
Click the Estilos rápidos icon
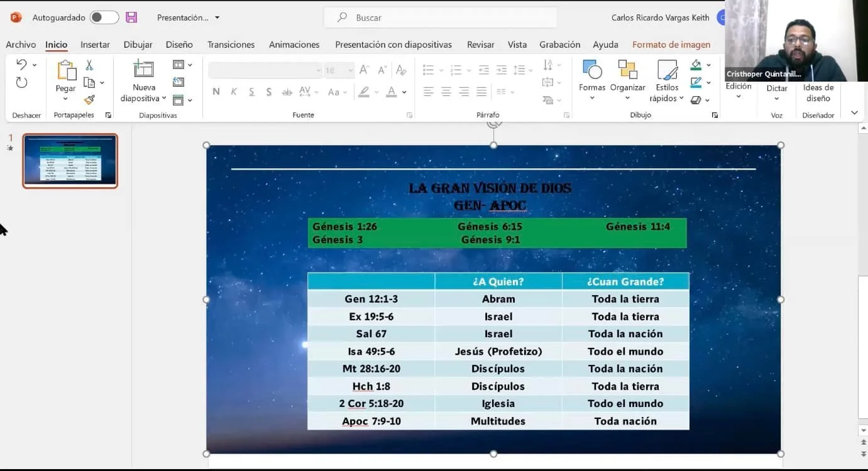coord(667,69)
